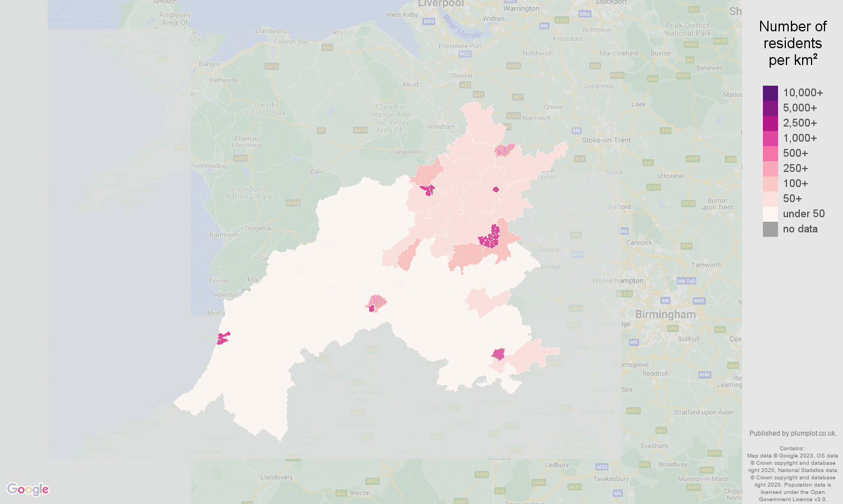Viewport: 843px width, 504px height.
Task: Click the M42 motorway badge
Action: [x=699, y=301]
